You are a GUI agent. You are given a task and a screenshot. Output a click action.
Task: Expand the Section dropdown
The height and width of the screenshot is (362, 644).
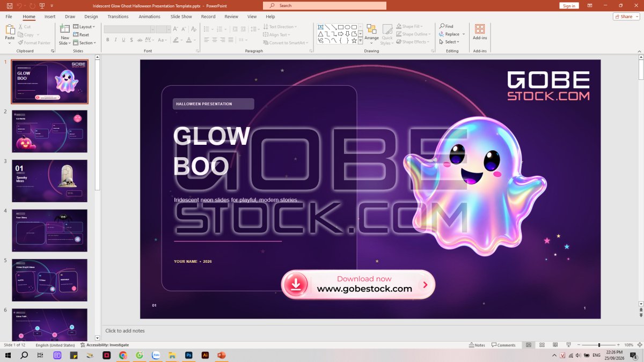tap(84, 43)
